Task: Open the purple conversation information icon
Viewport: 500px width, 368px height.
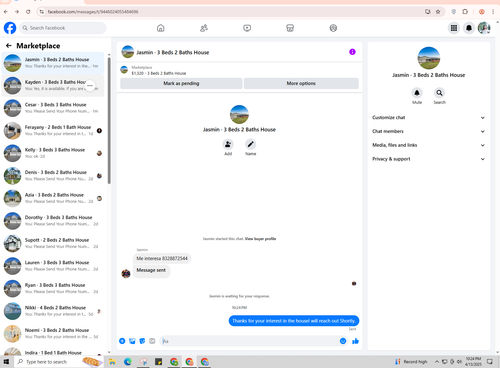Action: click(352, 52)
